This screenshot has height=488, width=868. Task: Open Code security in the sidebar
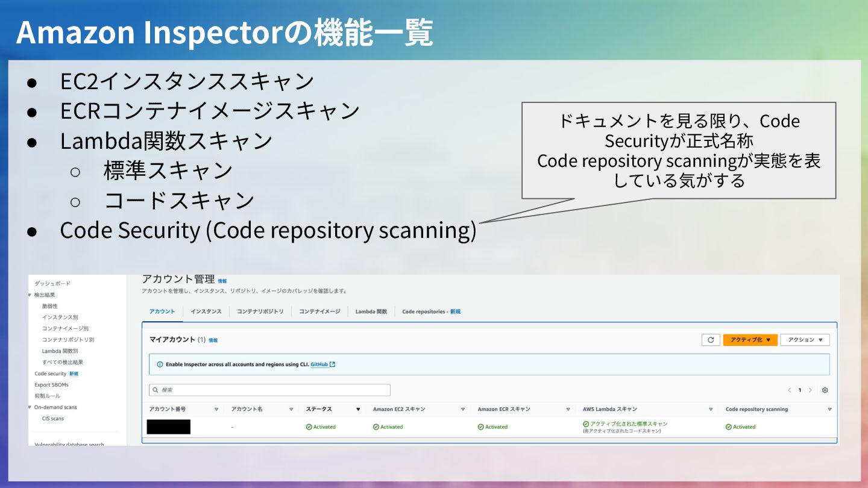point(51,374)
